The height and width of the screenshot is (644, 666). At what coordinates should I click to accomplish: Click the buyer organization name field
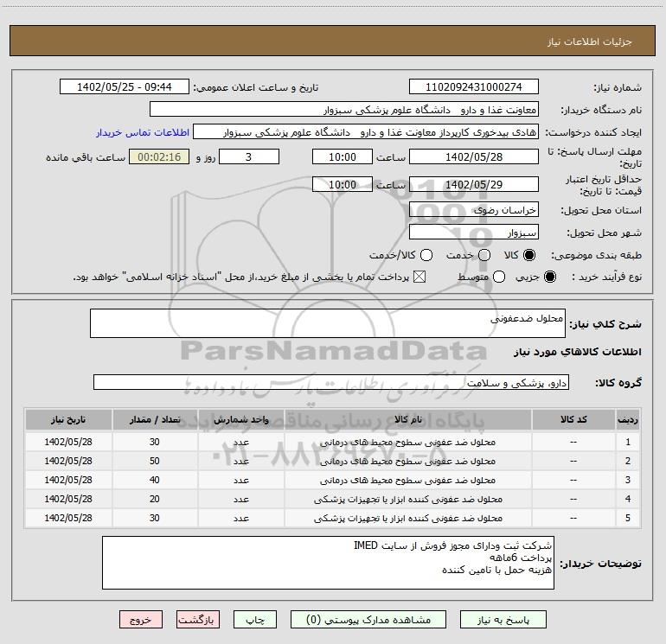344,110
